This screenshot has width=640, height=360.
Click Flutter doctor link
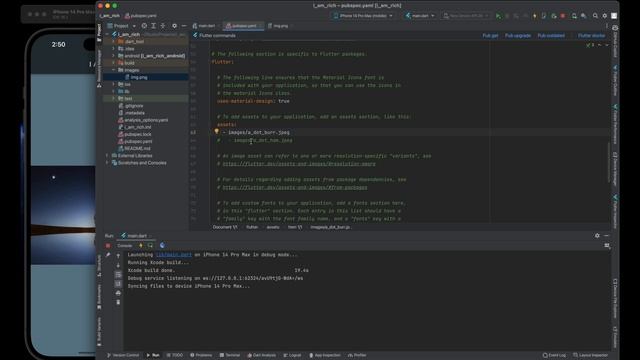591,36
